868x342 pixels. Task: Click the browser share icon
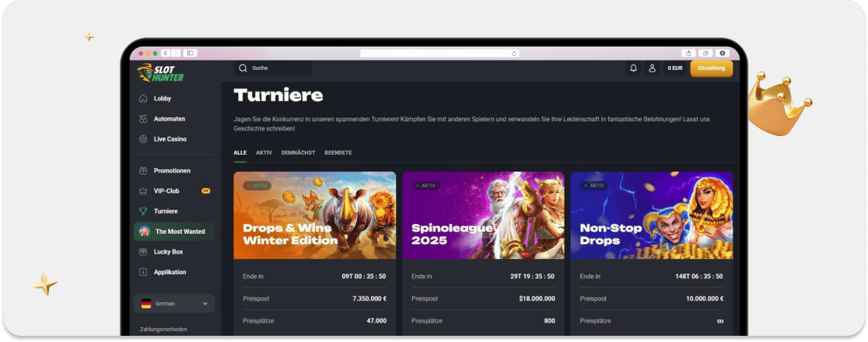coord(688,53)
